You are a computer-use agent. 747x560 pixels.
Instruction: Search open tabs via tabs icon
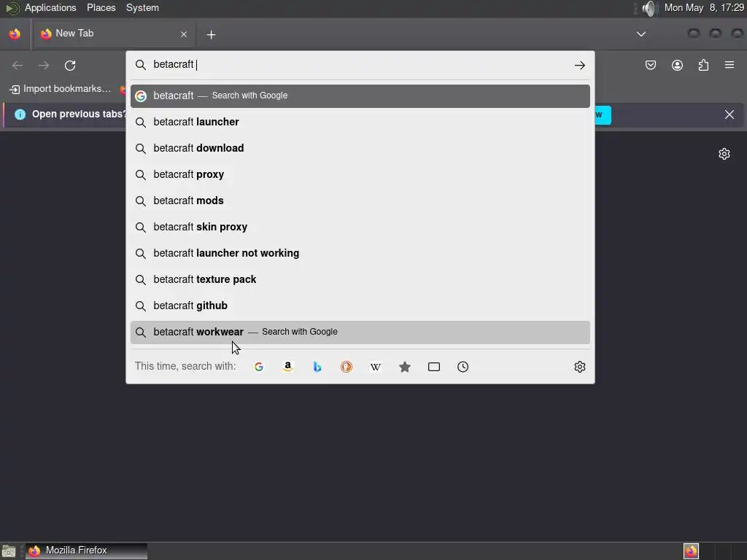click(x=433, y=367)
